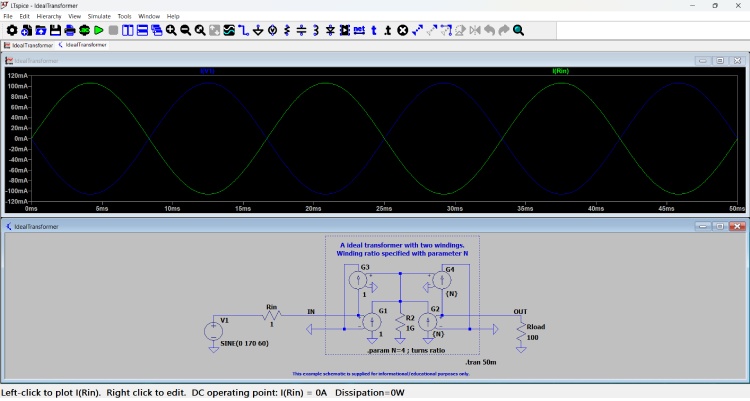Pick the capacitor component tool
This screenshot has height=401, width=750.
(301, 31)
